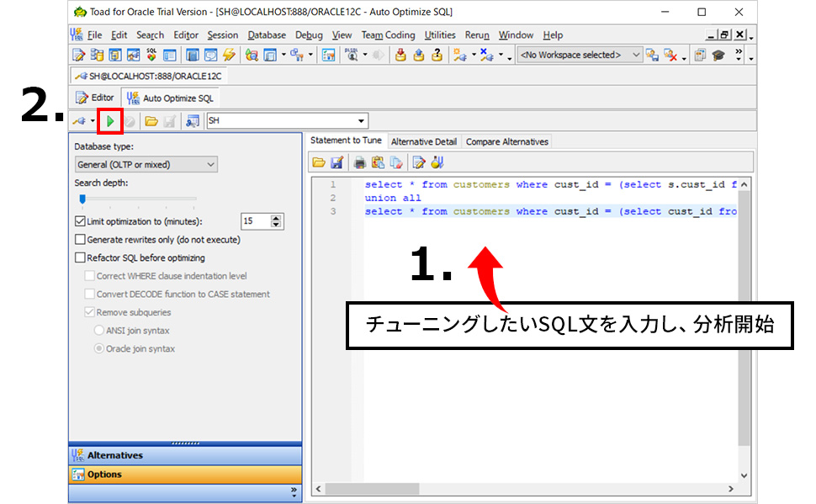Click the End Connection plug icon
This screenshot has width=816, height=504.
pyautogui.click(x=486, y=55)
